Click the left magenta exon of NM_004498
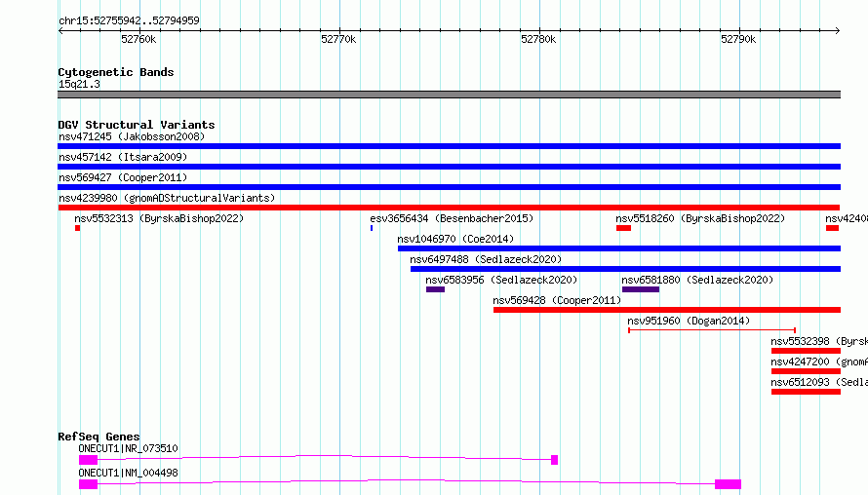The width and height of the screenshot is (868, 495). tap(88, 484)
